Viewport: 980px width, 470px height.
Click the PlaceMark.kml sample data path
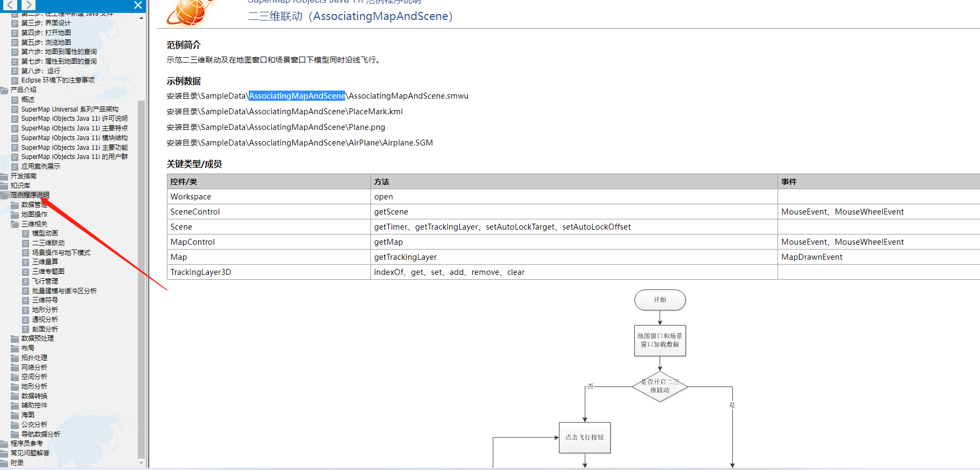285,112
